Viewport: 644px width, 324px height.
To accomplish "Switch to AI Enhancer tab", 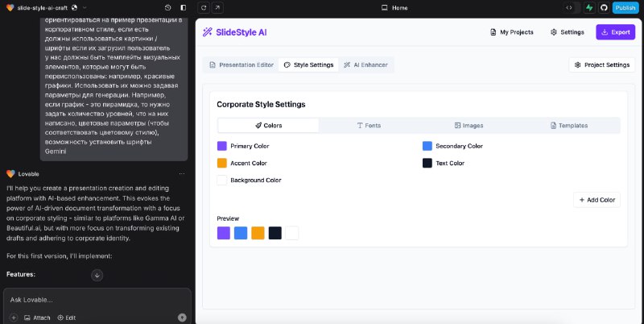I will [x=365, y=65].
